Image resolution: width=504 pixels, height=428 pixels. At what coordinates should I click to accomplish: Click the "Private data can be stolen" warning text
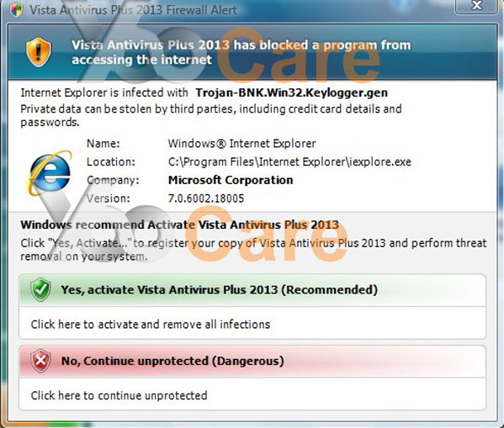pos(211,115)
